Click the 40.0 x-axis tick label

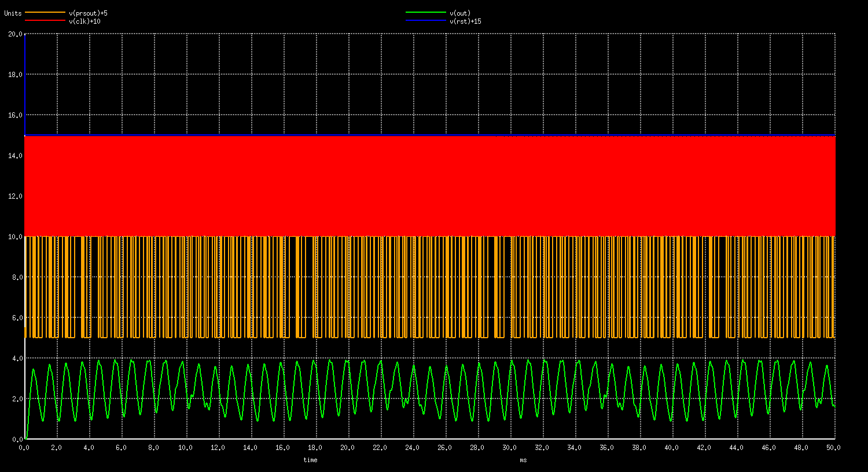pyautogui.click(x=672, y=448)
